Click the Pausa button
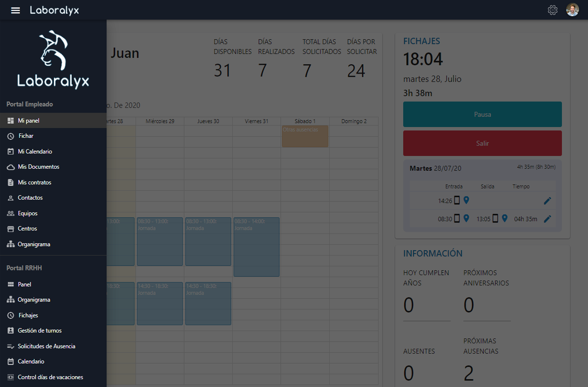The image size is (588, 387). (482, 114)
